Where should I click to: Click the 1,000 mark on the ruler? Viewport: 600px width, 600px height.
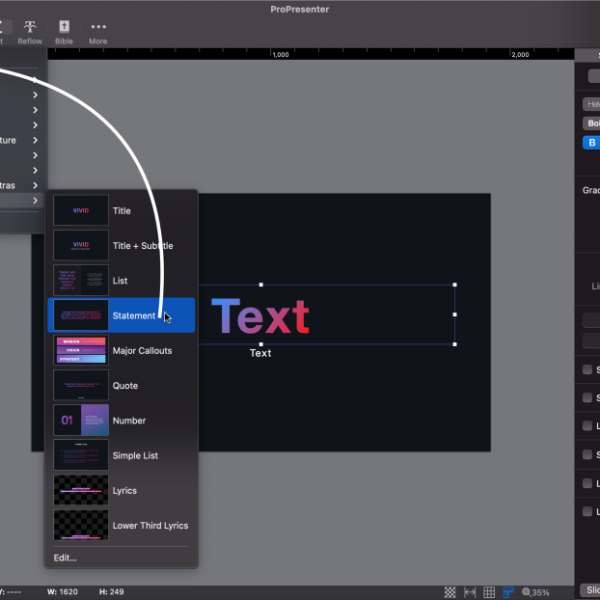coord(280,55)
